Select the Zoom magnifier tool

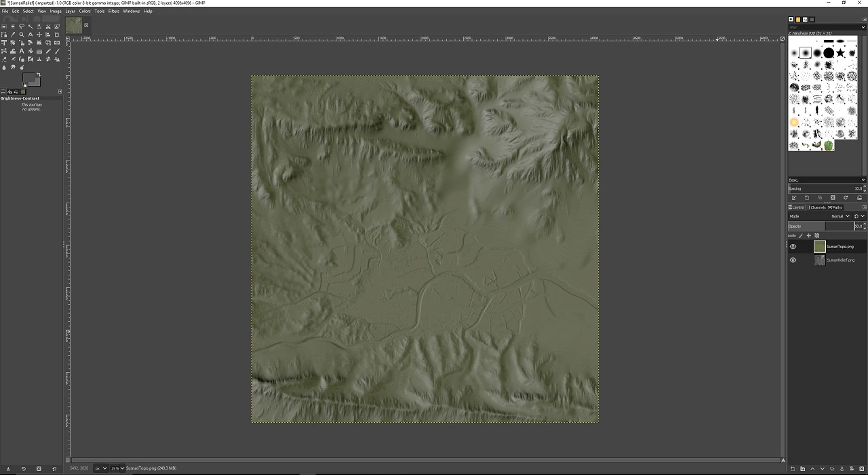(22, 35)
